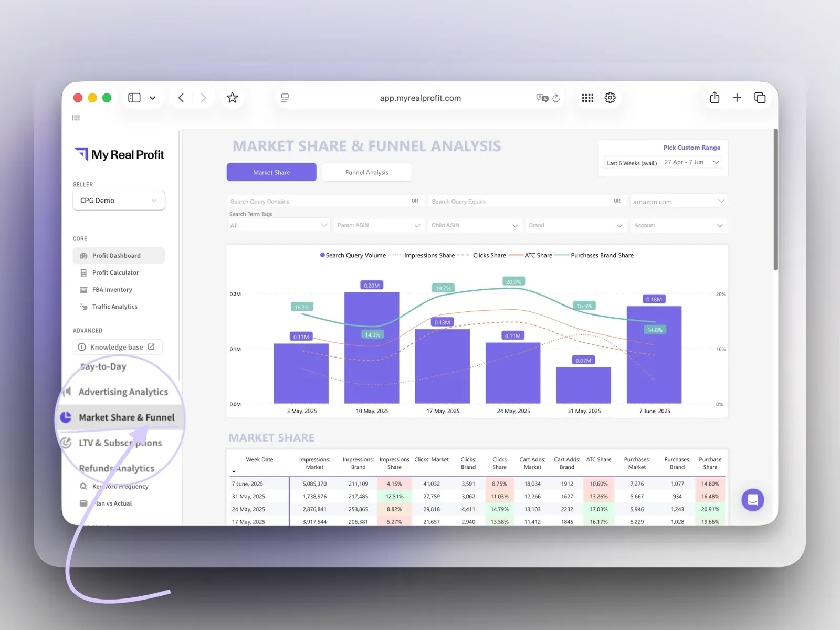840x630 pixels.
Task: Toggle the browser sidebar icon
Action: click(x=134, y=98)
